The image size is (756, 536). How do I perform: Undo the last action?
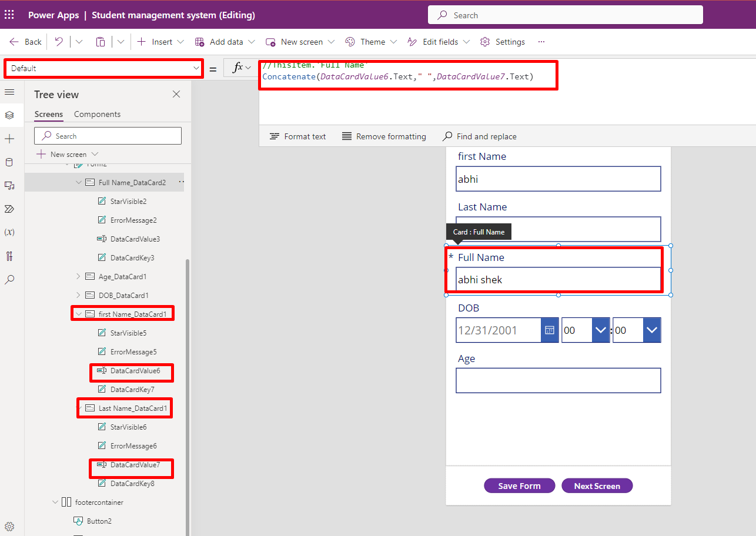(59, 42)
